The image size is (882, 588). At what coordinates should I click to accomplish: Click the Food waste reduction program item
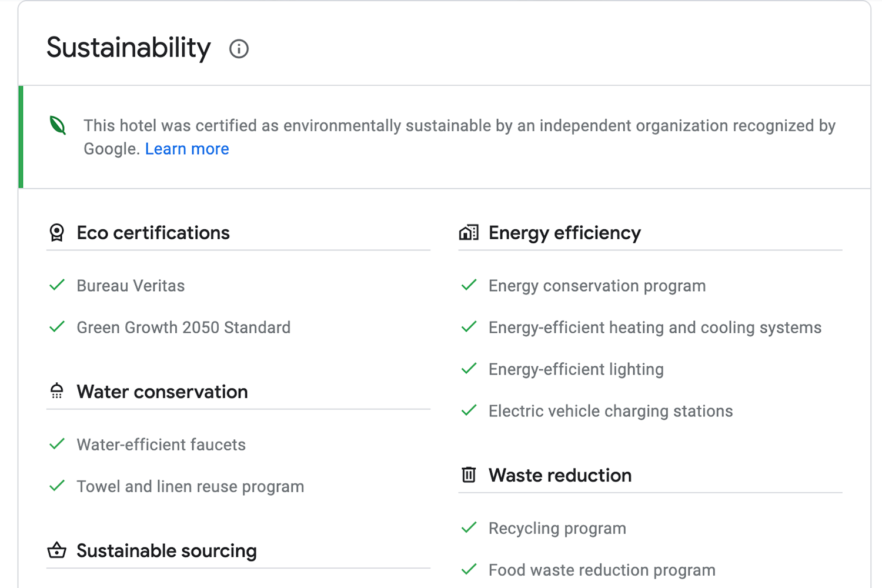click(x=602, y=570)
